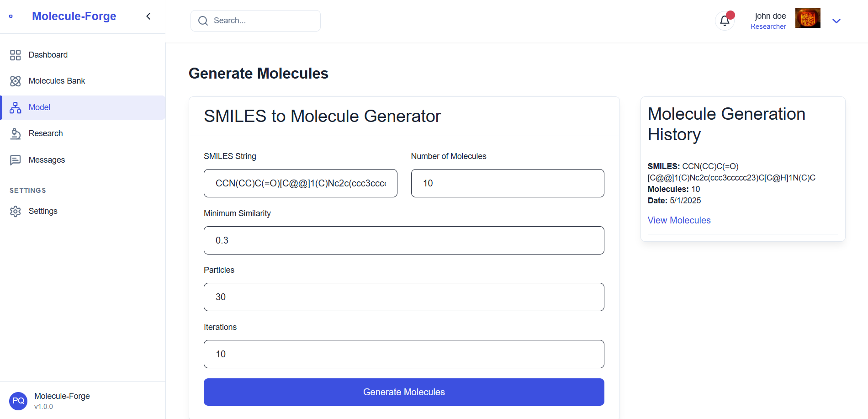The height and width of the screenshot is (419, 868).
Task: Click the Molecule-Forge logo title
Action: click(74, 16)
